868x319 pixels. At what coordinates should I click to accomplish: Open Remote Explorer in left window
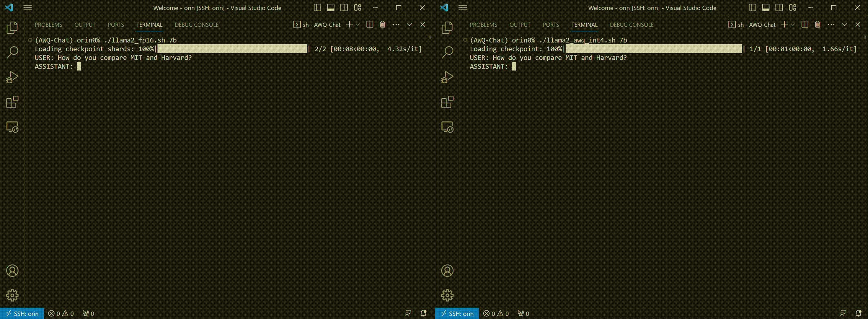pos(12,127)
